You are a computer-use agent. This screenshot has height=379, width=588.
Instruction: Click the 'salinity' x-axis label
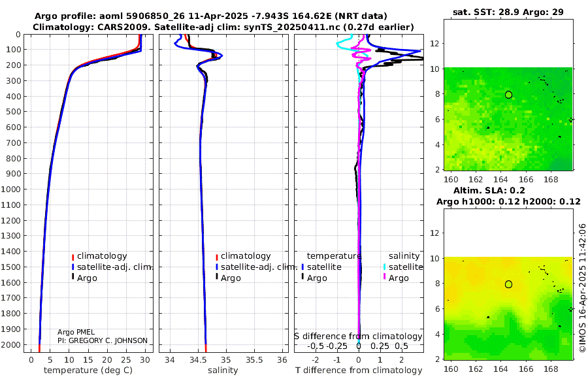pos(223,371)
